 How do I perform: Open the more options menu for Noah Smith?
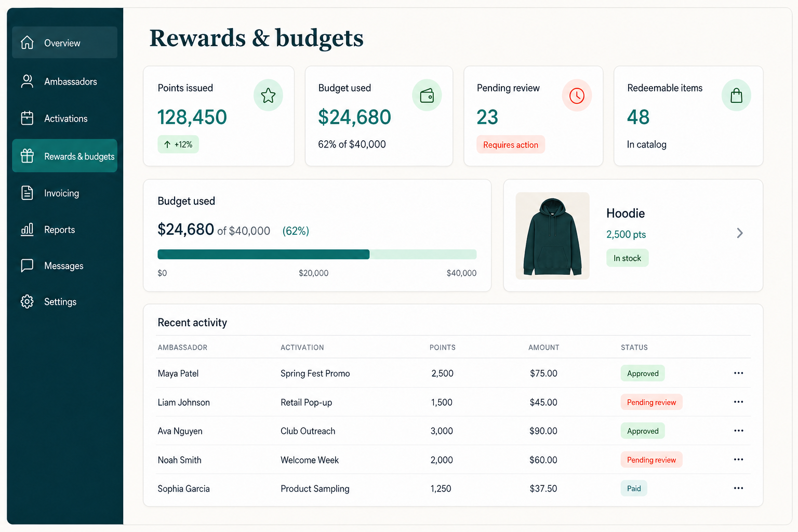click(x=738, y=459)
